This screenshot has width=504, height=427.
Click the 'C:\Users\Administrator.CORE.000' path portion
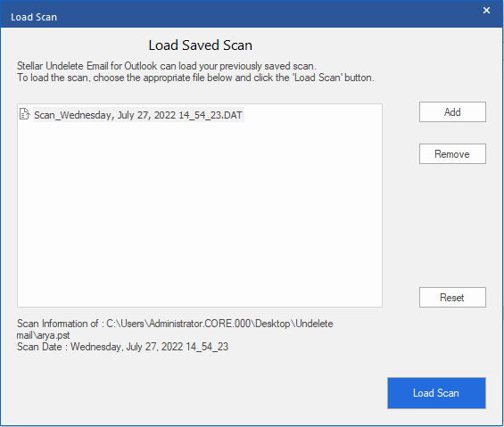click(178, 324)
